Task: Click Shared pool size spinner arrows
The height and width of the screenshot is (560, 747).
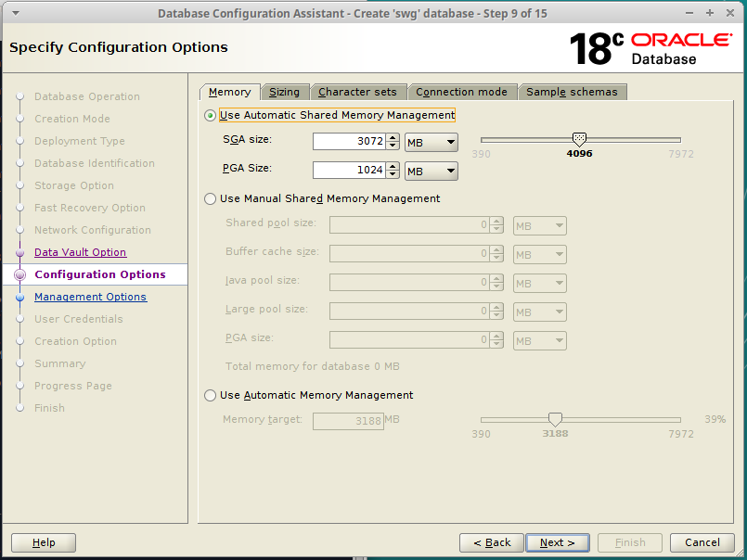Action: 496,225
